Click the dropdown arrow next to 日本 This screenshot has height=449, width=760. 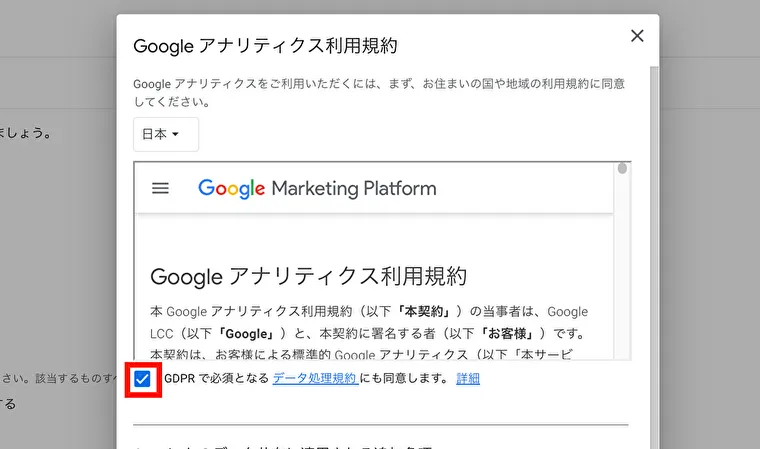point(175,134)
